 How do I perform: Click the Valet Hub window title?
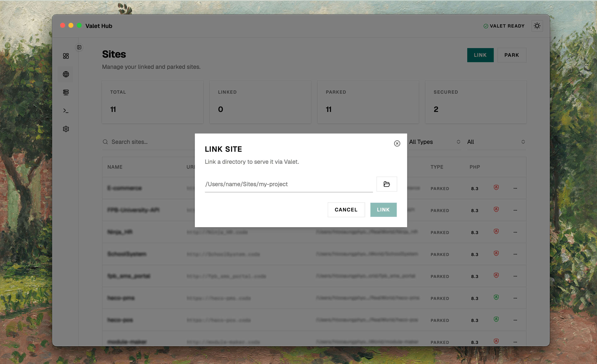click(99, 26)
